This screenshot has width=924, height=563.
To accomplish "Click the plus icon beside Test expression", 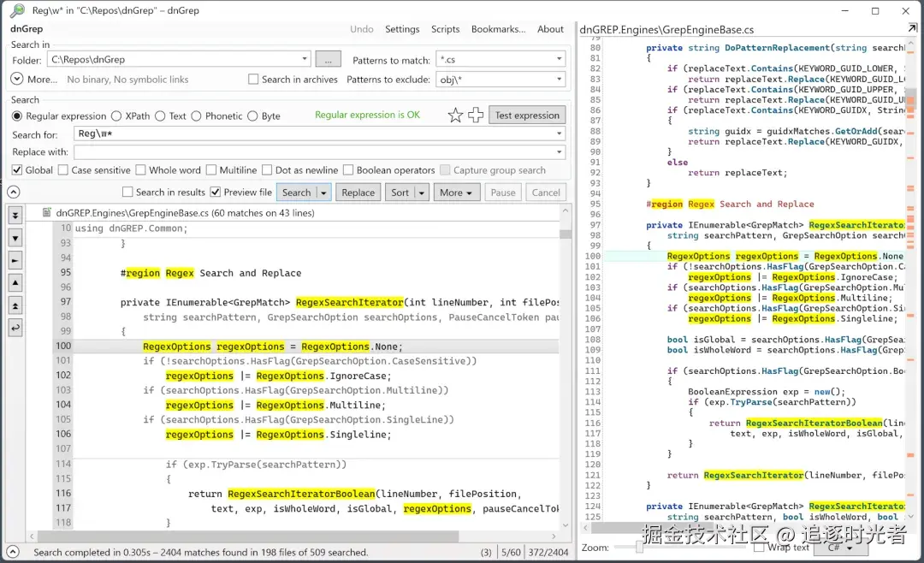I will point(476,116).
